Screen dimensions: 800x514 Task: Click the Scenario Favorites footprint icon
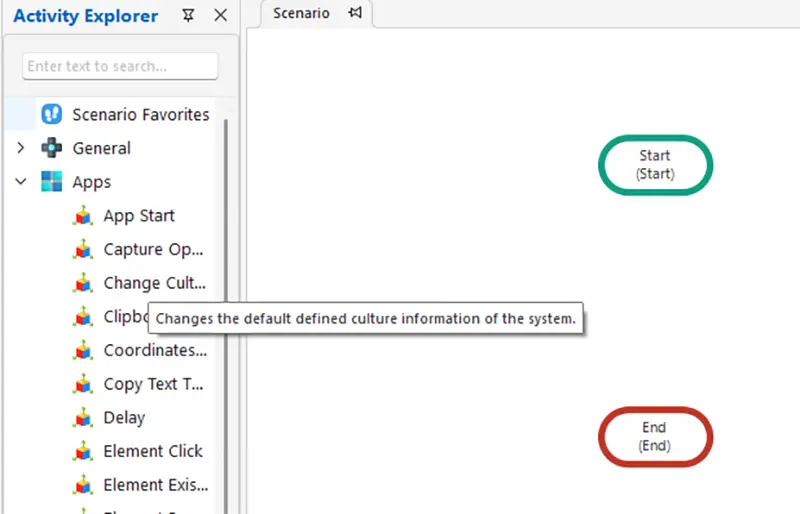point(52,114)
